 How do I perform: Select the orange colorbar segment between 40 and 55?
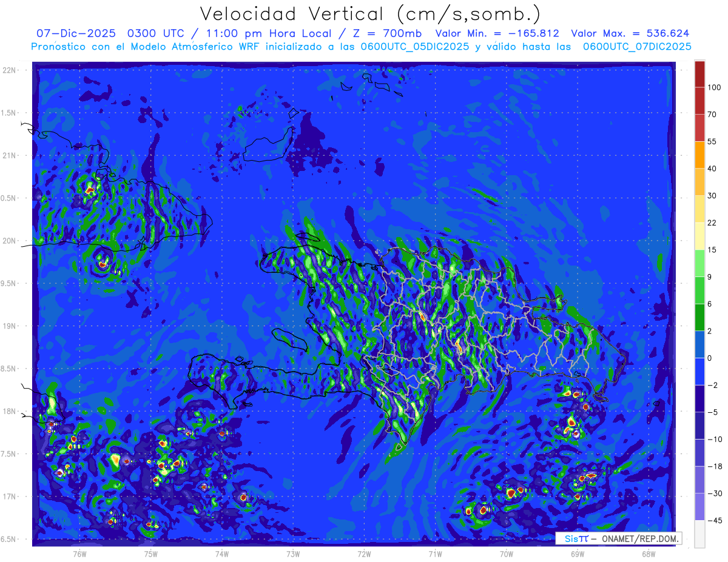(x=699, y=155)
